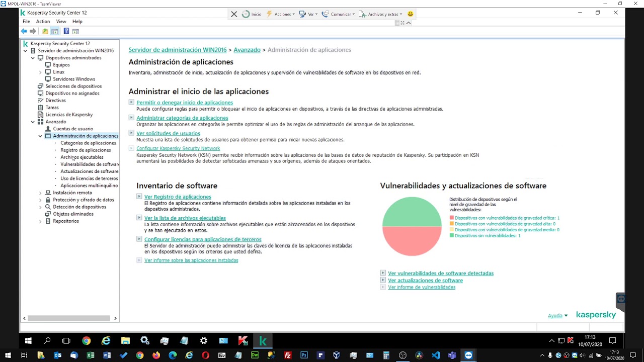Select Vulnerabilidades de software tree item
The height and width of the screenshot is (362, 644).
[90, 164]
